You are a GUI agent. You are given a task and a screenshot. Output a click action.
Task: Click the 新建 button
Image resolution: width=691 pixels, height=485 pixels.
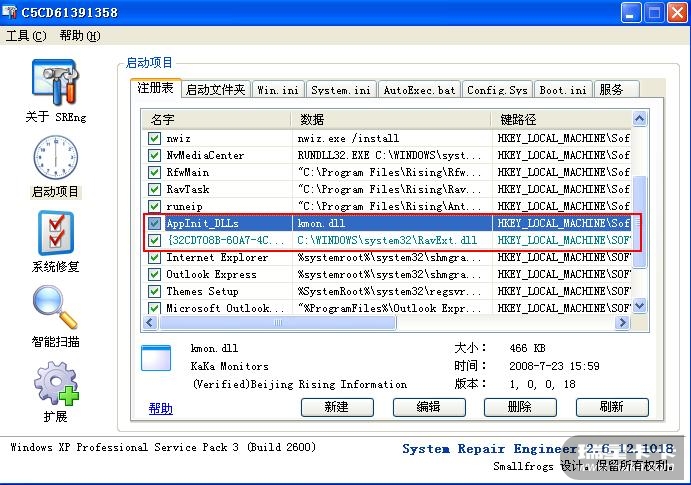[x=337, y=407]
